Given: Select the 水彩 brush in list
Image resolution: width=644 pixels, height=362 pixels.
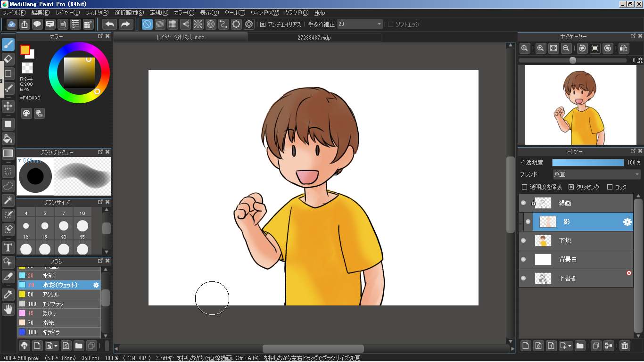Looking at the screenshot, I should 59,275.
